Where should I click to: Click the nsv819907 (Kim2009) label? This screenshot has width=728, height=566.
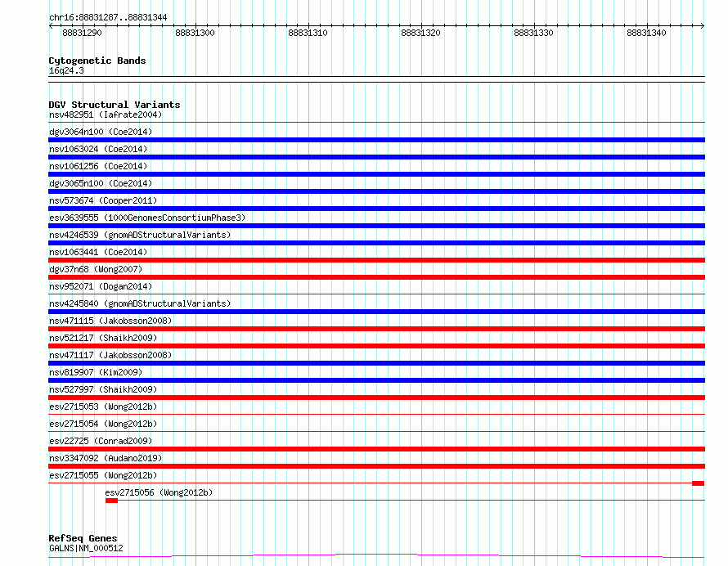coord(96,372)
